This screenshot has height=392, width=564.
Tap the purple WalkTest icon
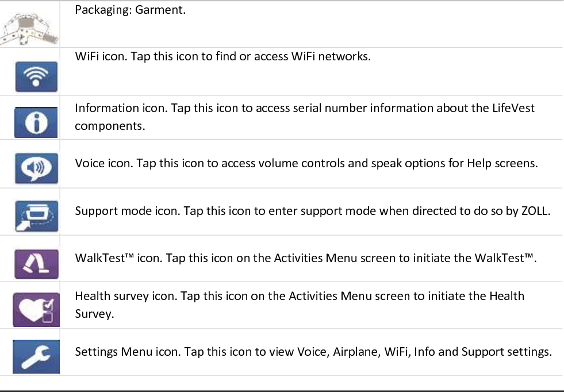point(36,264)
